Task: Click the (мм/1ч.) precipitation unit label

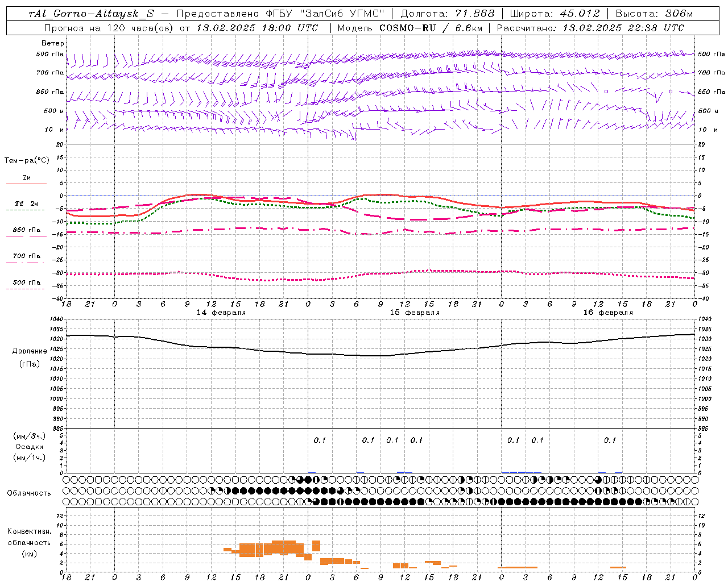Action: point(30,458)
